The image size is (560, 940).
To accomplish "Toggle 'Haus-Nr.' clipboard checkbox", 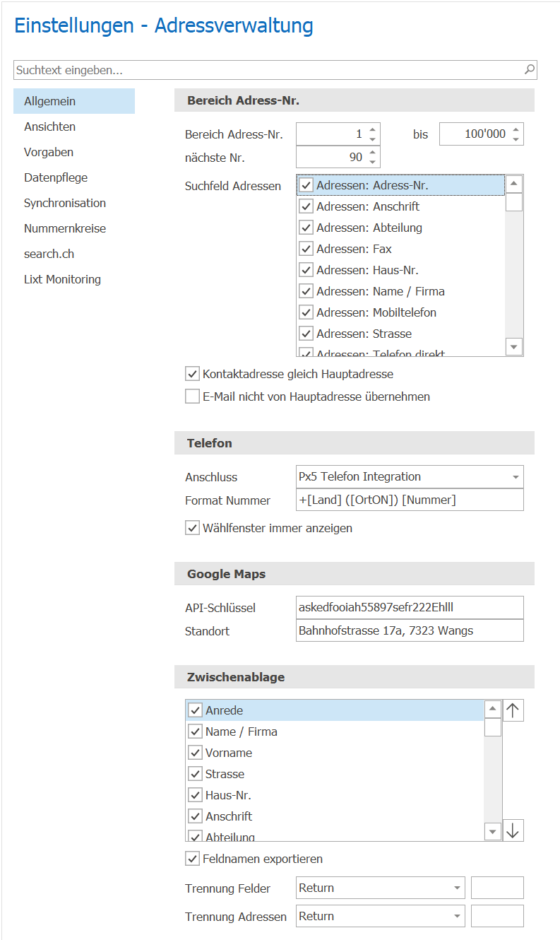I will pos(196,795).
